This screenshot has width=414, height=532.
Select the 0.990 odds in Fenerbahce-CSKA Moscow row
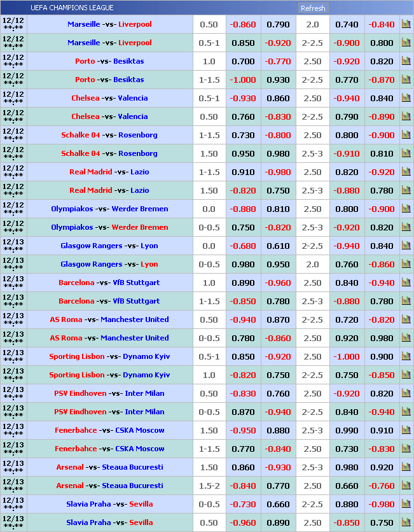pos(347,431)
